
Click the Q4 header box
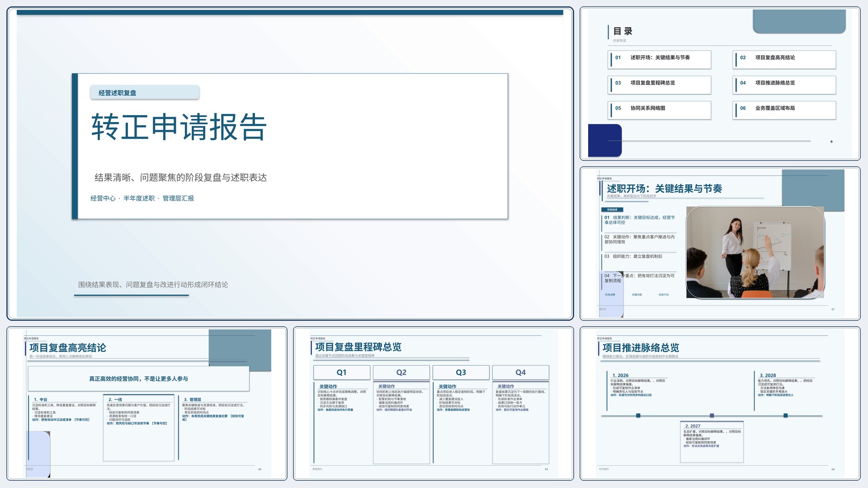click(x=521, y=372)
